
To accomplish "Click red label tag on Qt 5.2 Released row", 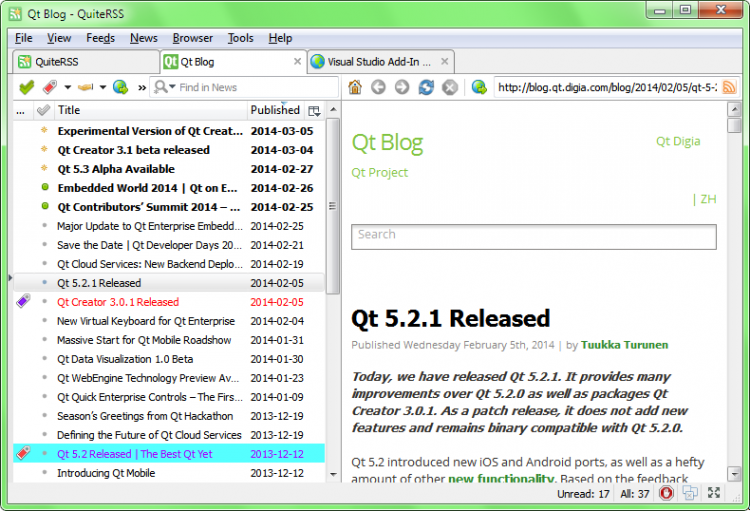I will (x=23, y=453).
